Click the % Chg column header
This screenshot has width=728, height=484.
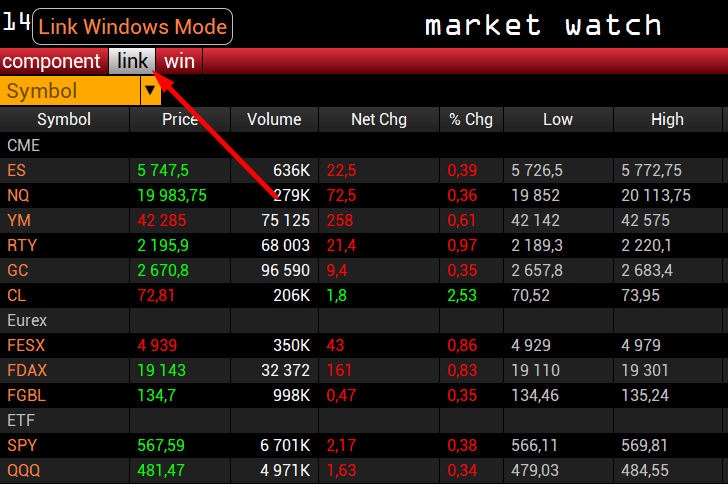point(471,120)
